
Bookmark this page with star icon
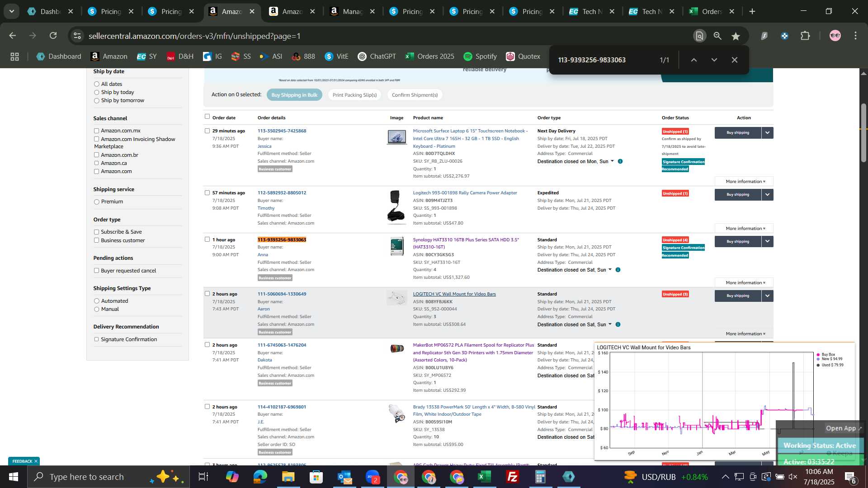pos(736,36)
